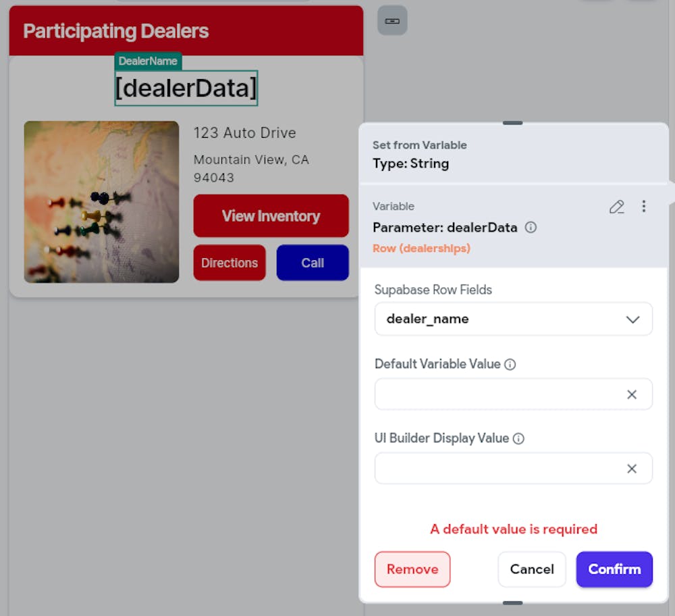Open the three-dot variable options menu

click(644, 207)
